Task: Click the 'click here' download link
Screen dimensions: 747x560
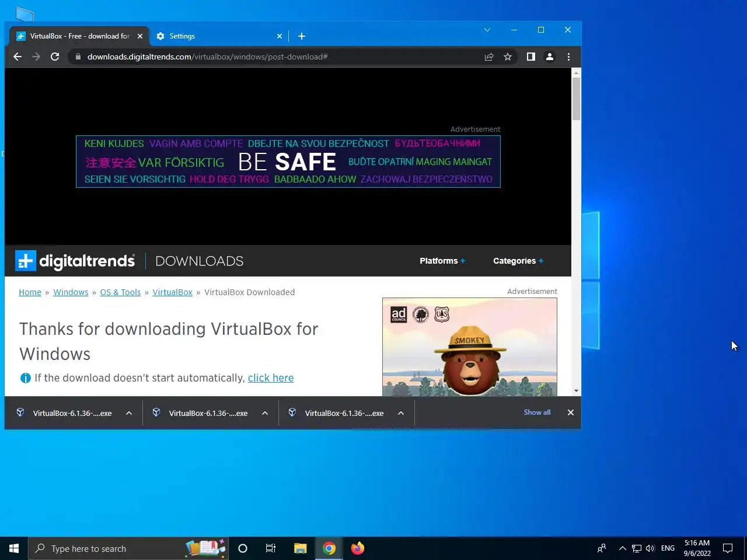Action: pyautogui.click(x=271, y=378)
